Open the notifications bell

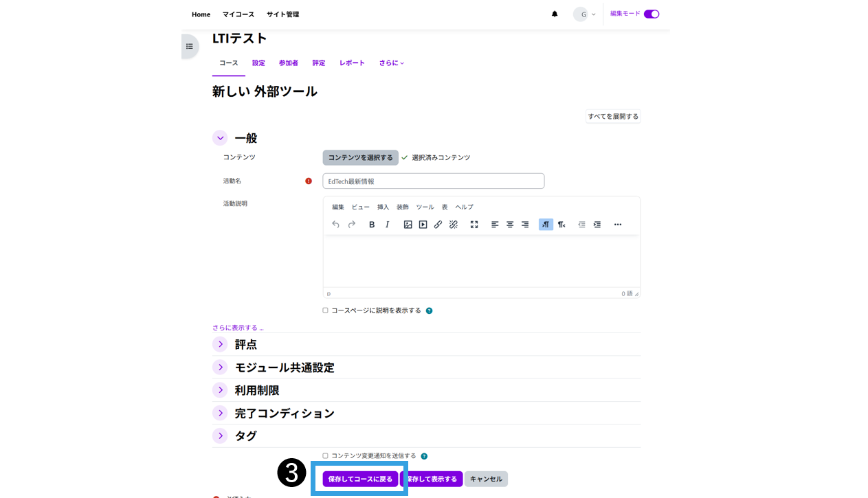point(555,14)
